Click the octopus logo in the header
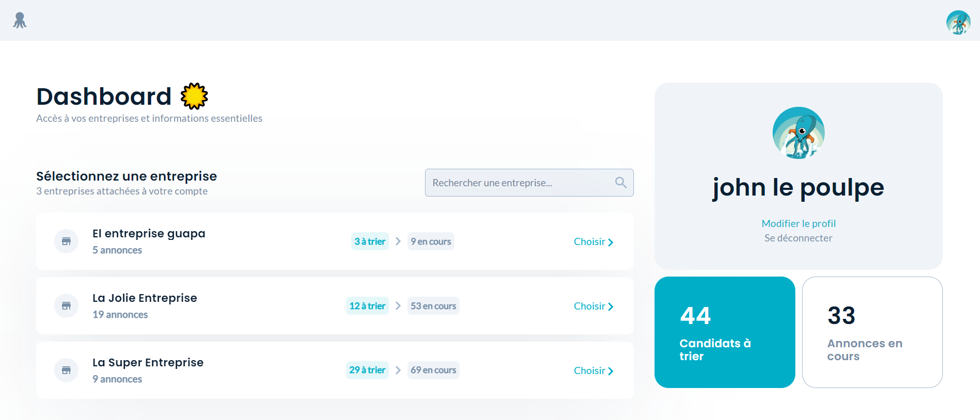980x420 pixels. [20, 20]
